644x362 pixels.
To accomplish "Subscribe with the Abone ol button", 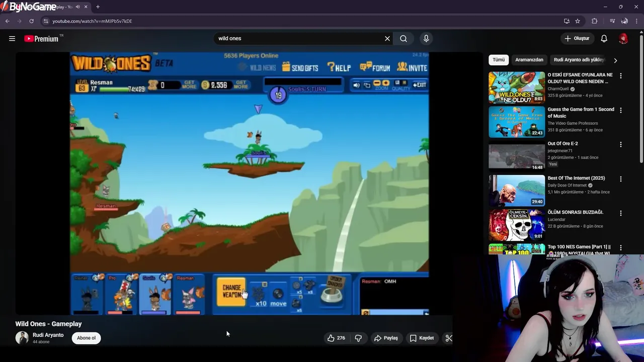I will click(x=86, y=338).
